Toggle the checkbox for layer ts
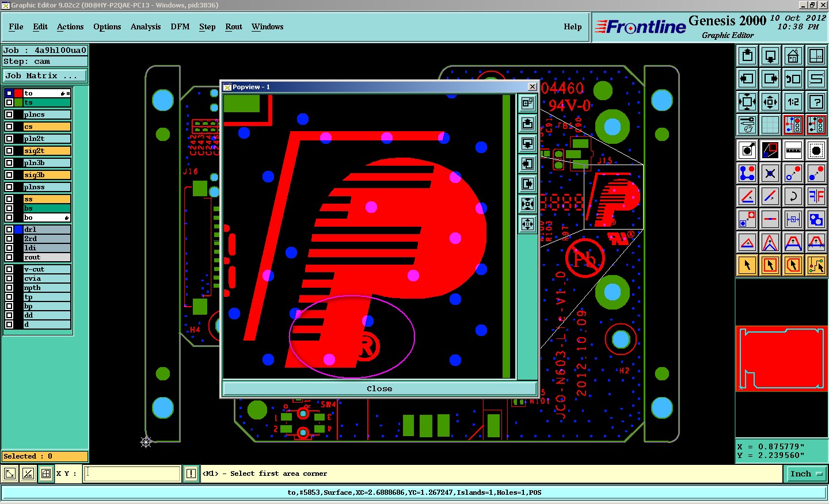This screenshot has height=504, width=829. pos(9,102)
